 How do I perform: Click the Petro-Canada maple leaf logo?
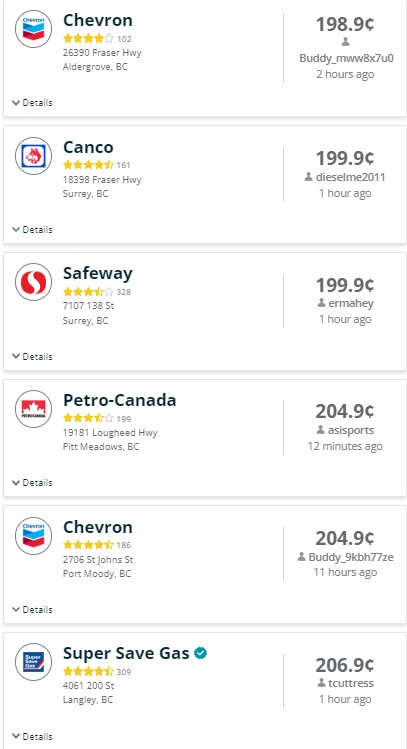pos(33,409)
